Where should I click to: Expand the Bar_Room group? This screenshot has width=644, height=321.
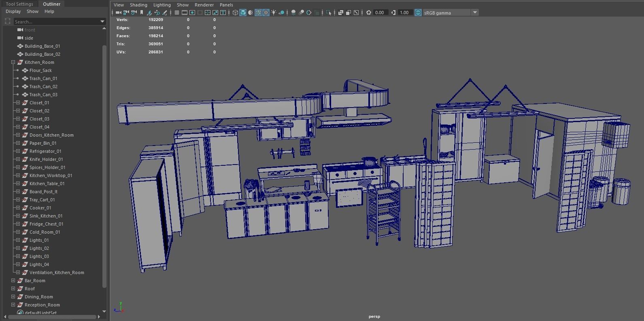(13, 281)
